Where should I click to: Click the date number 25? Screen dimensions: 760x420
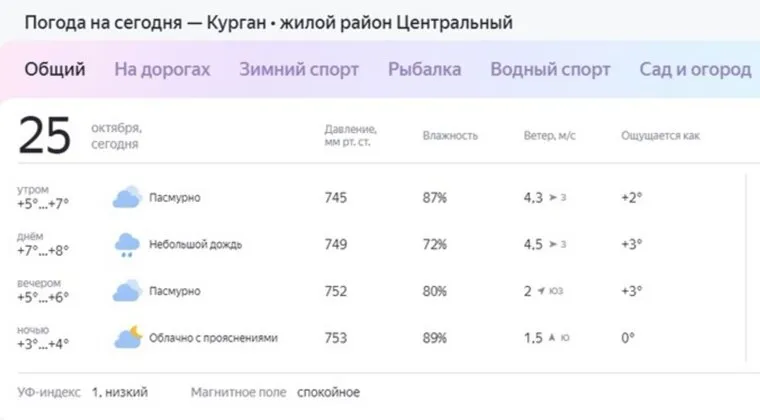45,136
